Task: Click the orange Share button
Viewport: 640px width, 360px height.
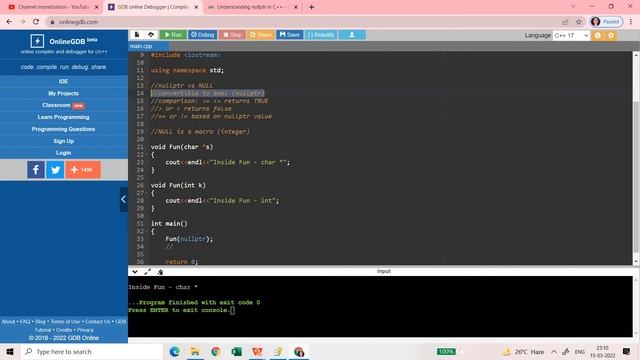Action: coord(260,35)
